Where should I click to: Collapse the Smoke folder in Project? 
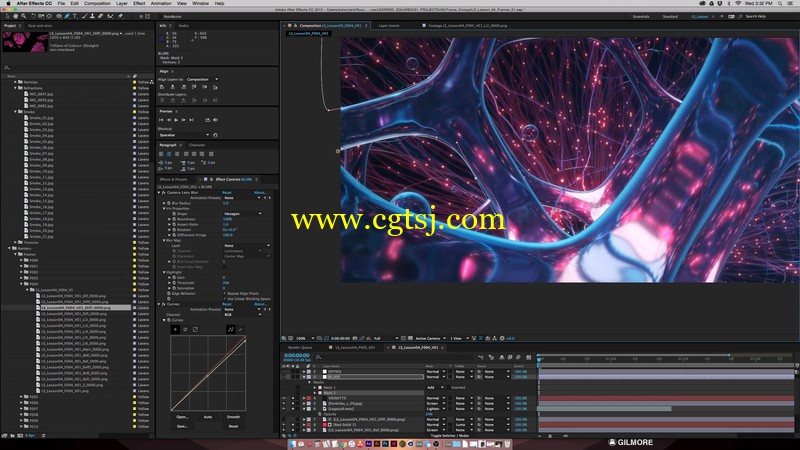pos(15,111)
